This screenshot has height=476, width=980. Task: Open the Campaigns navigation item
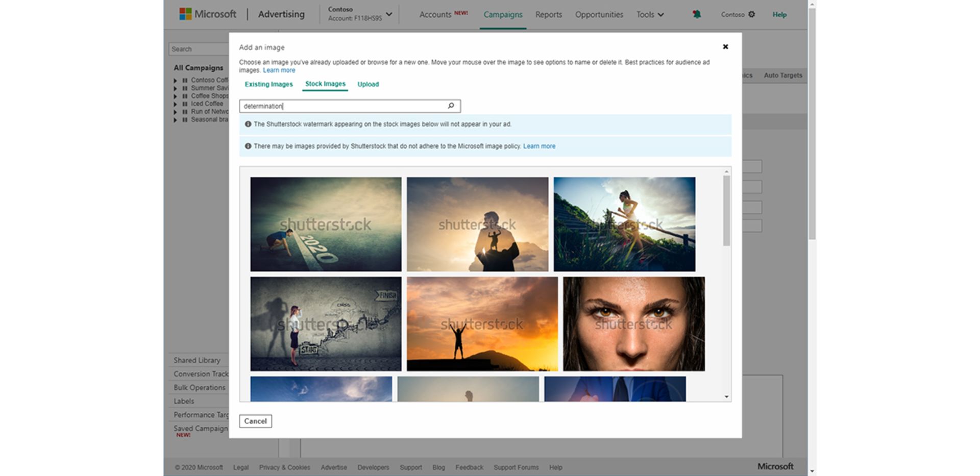pyautogui.click(x=503, y=15)
